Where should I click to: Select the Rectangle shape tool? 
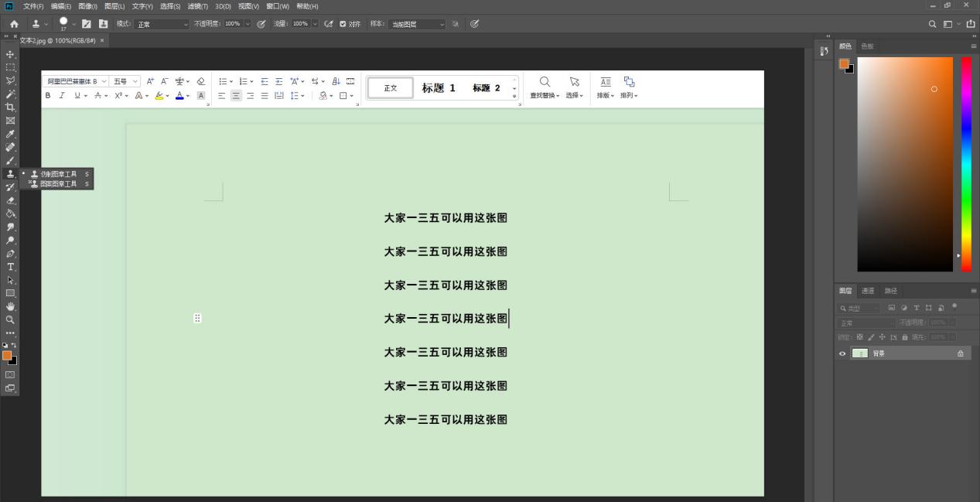[10, 293]
